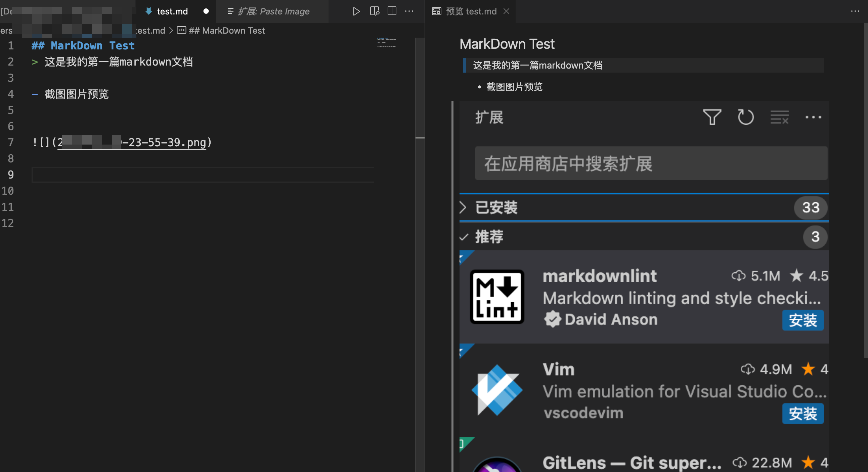Select the 预览 test.md preview tab
868x472 pixels.
pyautogui.click(x=471, y=11)
